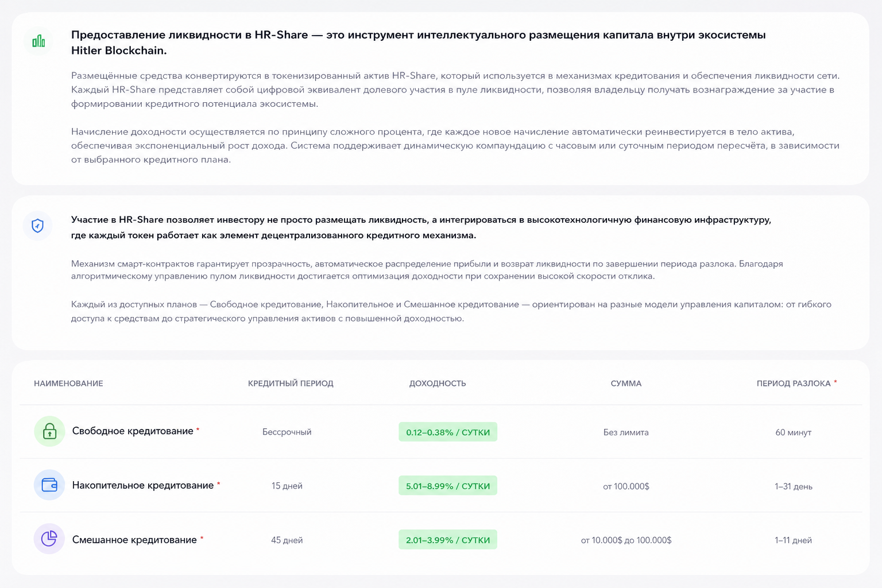Click the 0.12–0.38% / СУТКИ yield badge
The width and height of the screenshot is (882, 588).
[448, 432]
